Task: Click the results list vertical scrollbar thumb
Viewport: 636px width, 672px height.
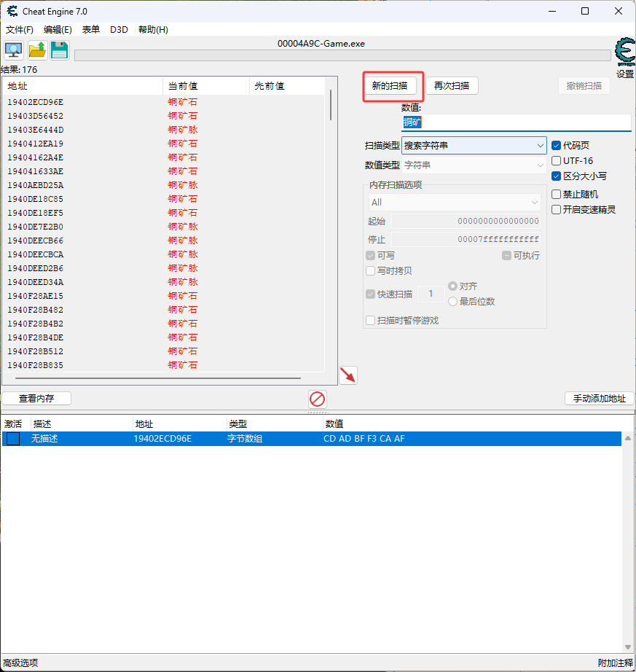Action: 331,105
